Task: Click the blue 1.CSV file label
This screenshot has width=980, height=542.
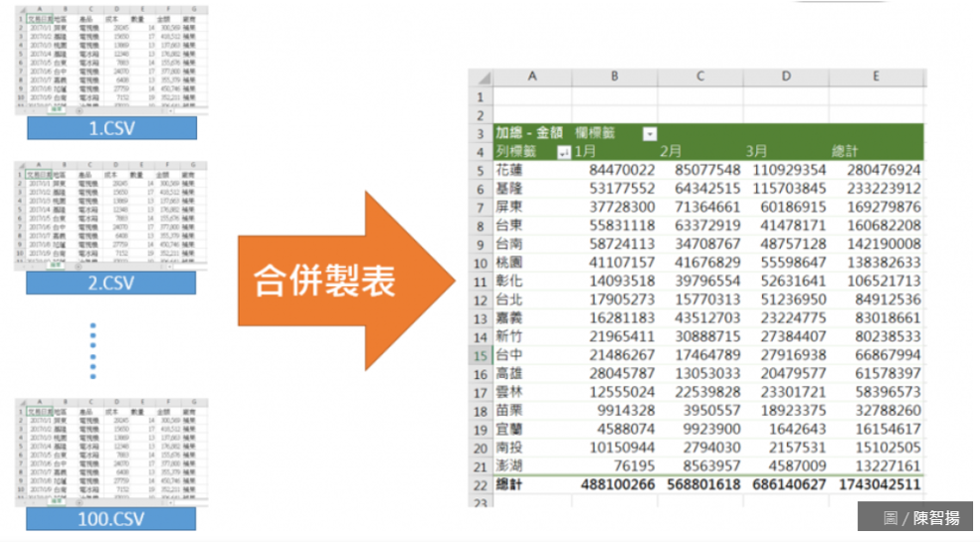Action: tap(111, 128)
